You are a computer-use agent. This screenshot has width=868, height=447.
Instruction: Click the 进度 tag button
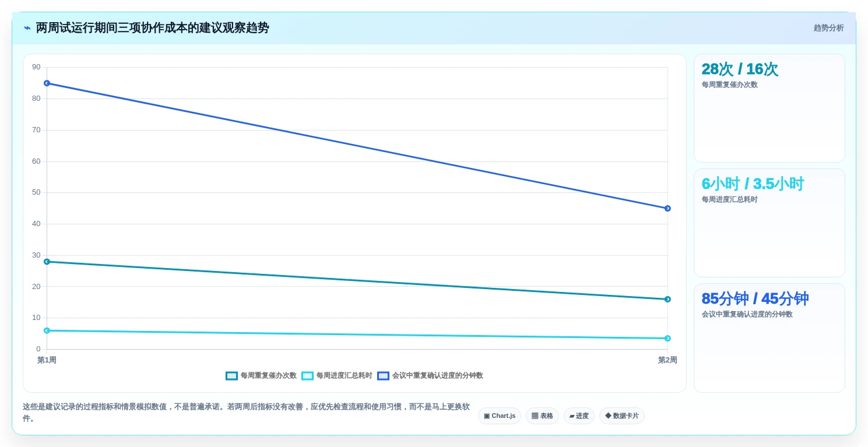point(579,416)
